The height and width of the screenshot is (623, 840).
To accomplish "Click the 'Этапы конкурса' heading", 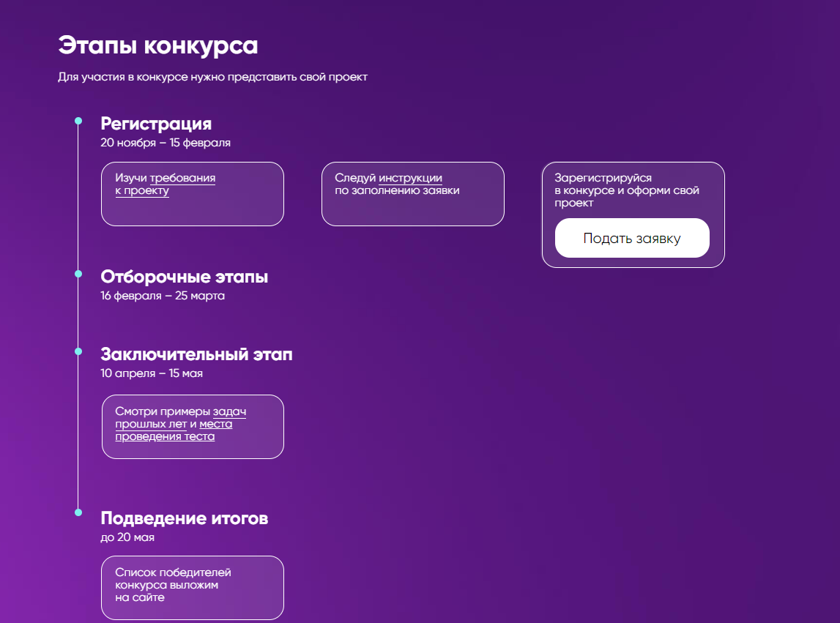I will pyautogui.click(x=158, y=45).
